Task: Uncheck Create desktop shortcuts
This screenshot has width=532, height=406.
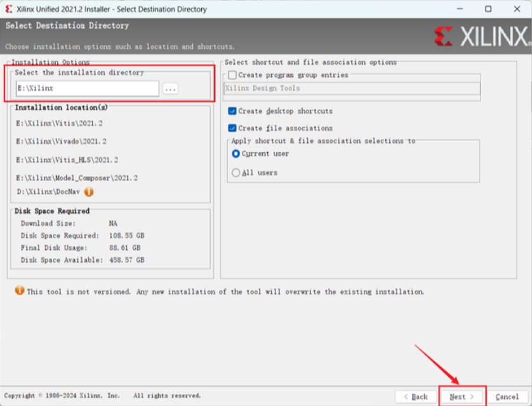Action: [x=232, y=111]
